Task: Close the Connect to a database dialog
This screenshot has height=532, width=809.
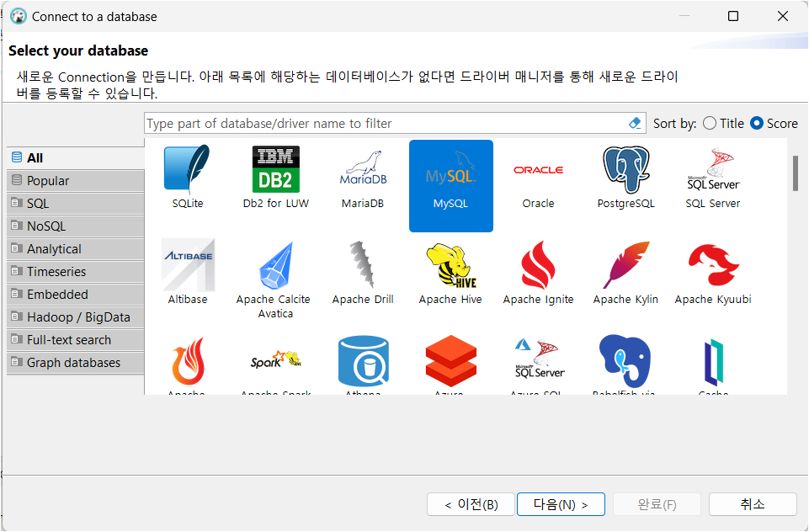Action: pos(783,16)
